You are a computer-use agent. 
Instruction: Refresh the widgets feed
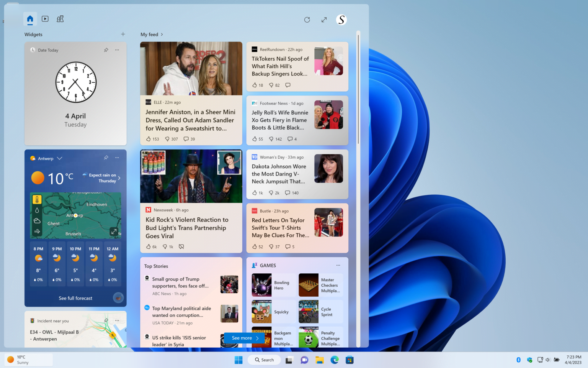[x=307, y=20]
